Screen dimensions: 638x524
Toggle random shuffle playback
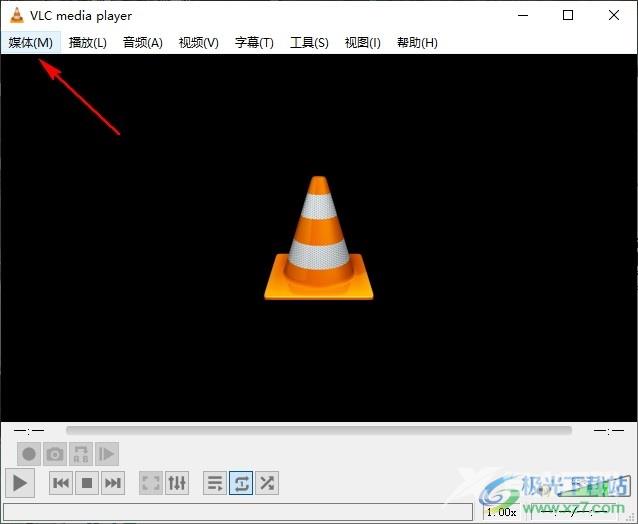[x=267, y=483]
